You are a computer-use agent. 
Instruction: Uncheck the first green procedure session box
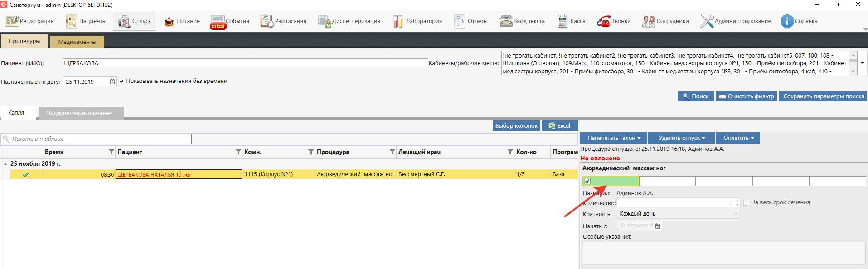tap(587, 181)
